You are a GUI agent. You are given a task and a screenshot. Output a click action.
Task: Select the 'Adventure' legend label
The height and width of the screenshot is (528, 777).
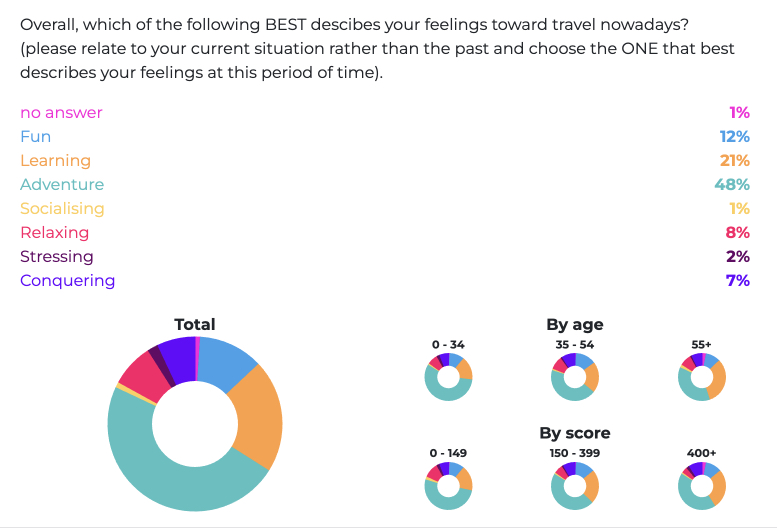[62, 185]
